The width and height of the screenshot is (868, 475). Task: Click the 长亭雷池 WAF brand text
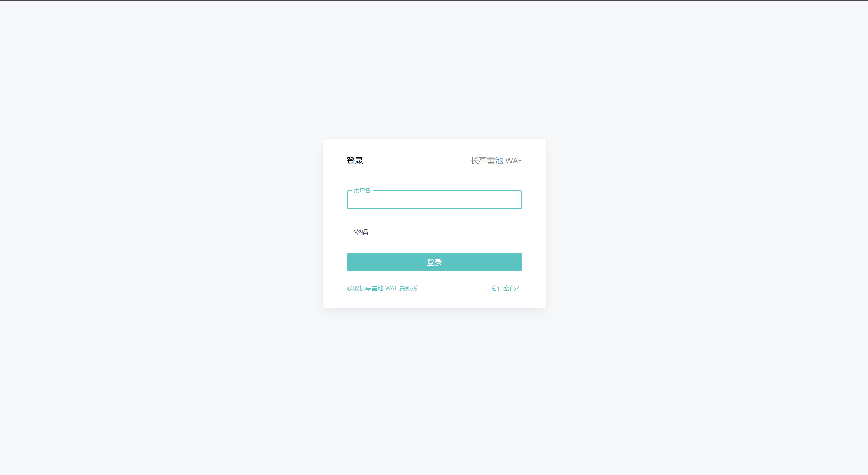click(496, 161)
